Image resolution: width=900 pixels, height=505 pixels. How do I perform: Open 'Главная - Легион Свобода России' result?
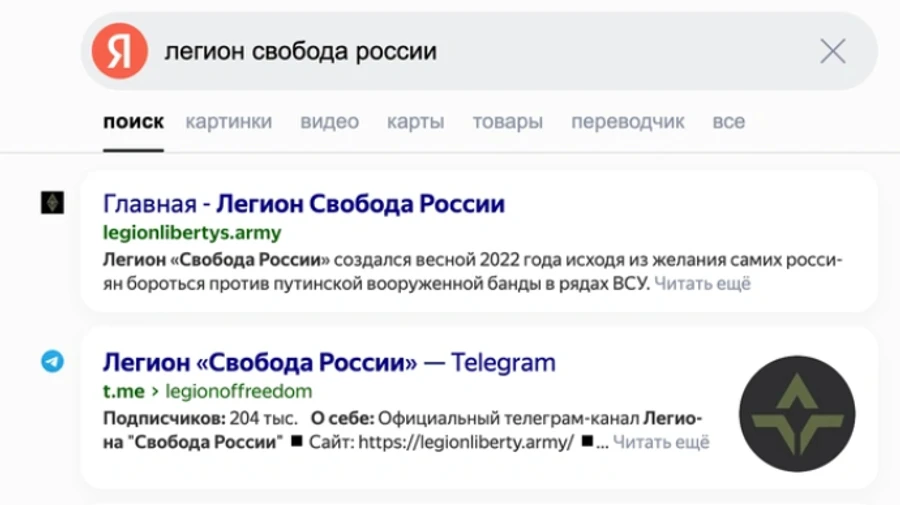pyautogui.click(x=304, y=204)
